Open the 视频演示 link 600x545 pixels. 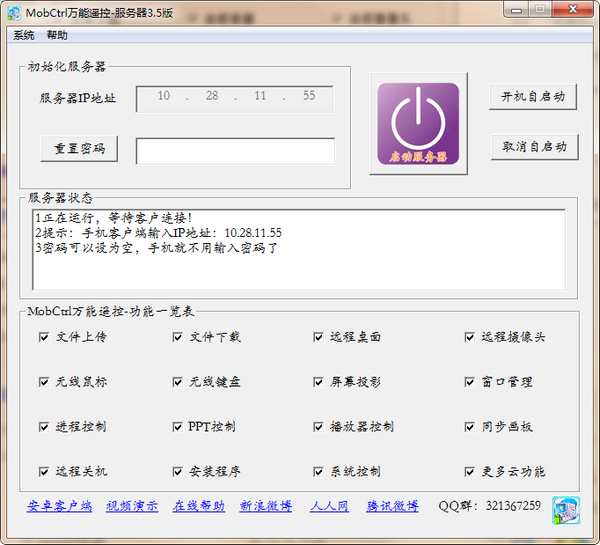click(132, 506)
